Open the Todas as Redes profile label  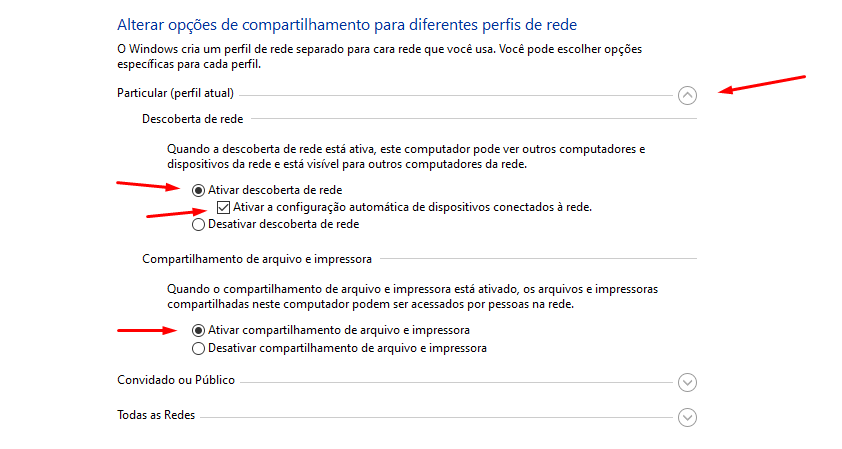click(x=156, y=415)
